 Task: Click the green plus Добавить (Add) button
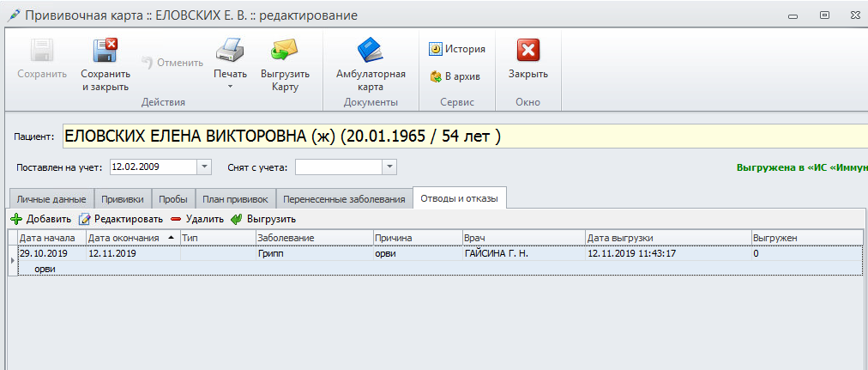tap(41, 219)
